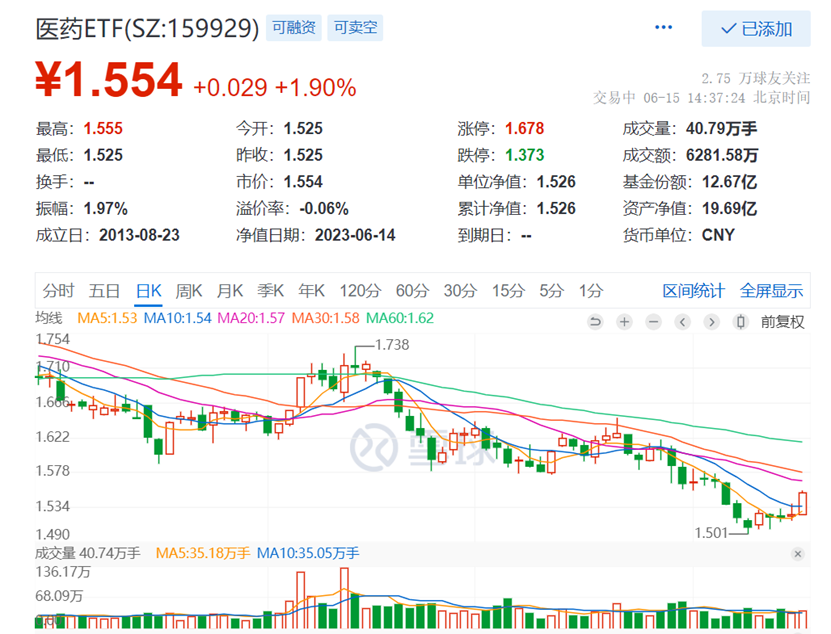The image size is (831, 634).
Task: Click the chart reset/undo arrow icon
Action: (x=595, y=322)
